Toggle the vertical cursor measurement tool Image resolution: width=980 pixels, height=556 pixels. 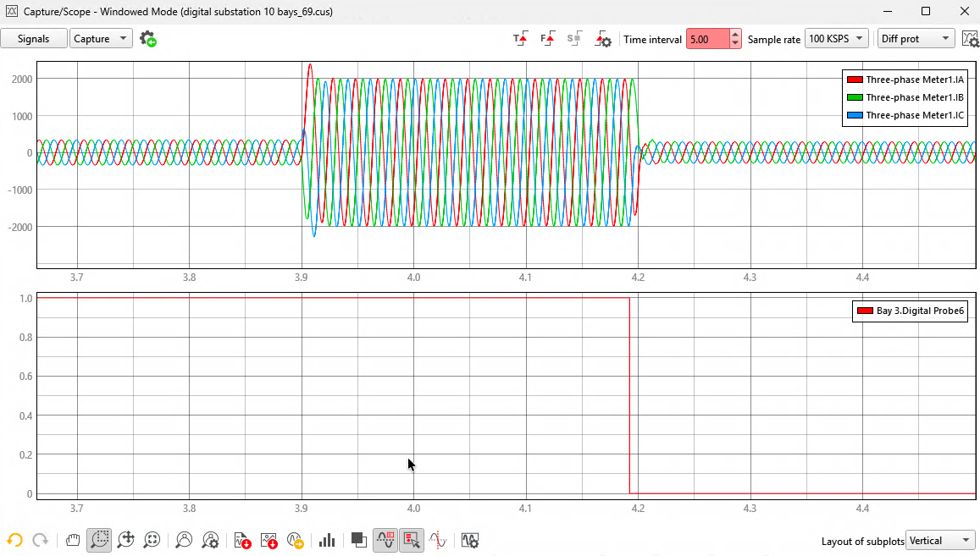(438, 541)
